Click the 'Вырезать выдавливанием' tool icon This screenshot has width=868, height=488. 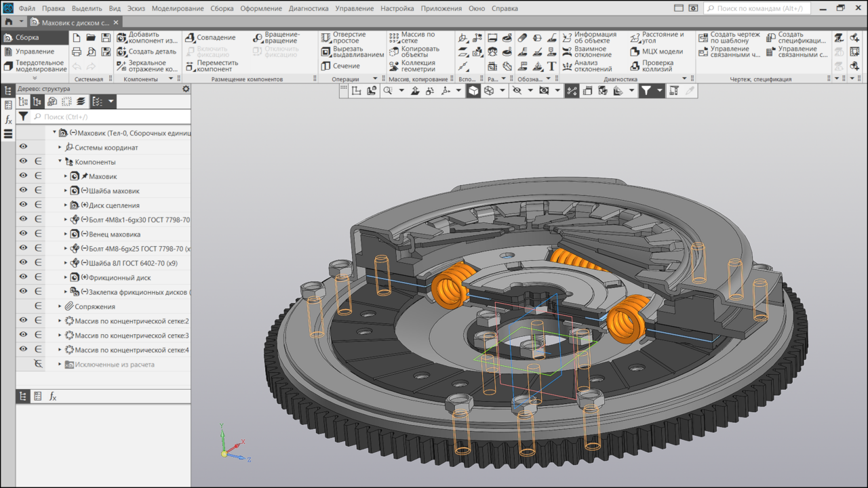[325, 52]
